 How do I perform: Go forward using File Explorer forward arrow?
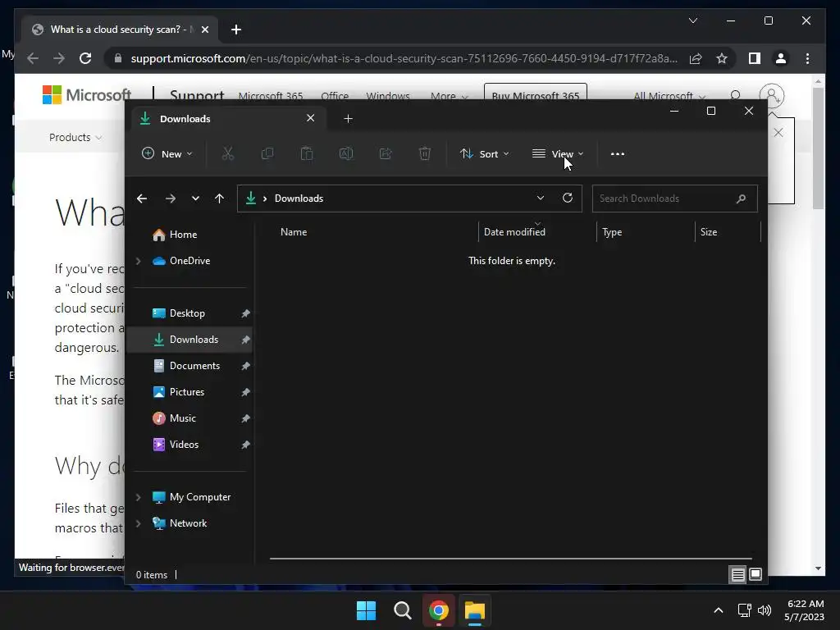[171, 199]
